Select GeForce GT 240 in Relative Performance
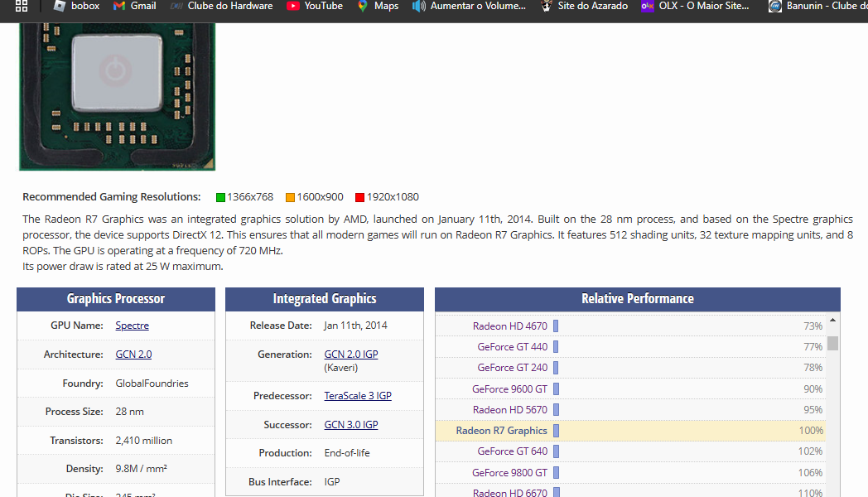Viewport: 868px width, 497px height. (x=513, y=368)
